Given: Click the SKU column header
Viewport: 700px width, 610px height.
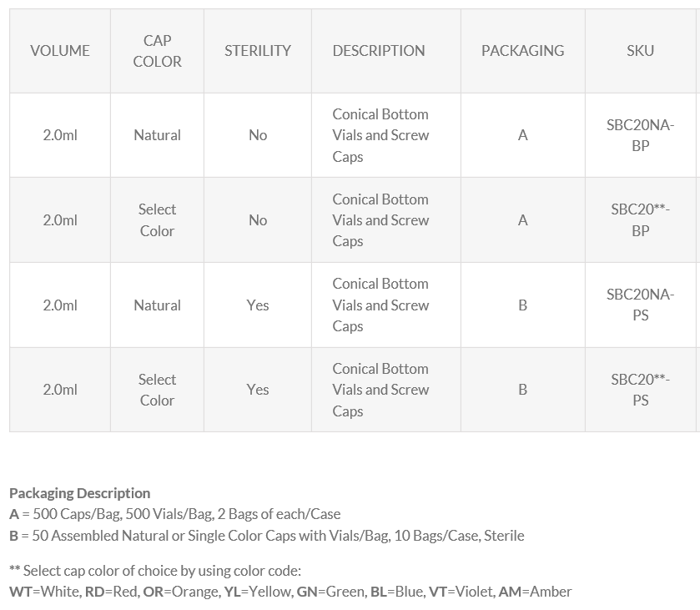Looking at the screenshot, I should click(x=640, y=51).
